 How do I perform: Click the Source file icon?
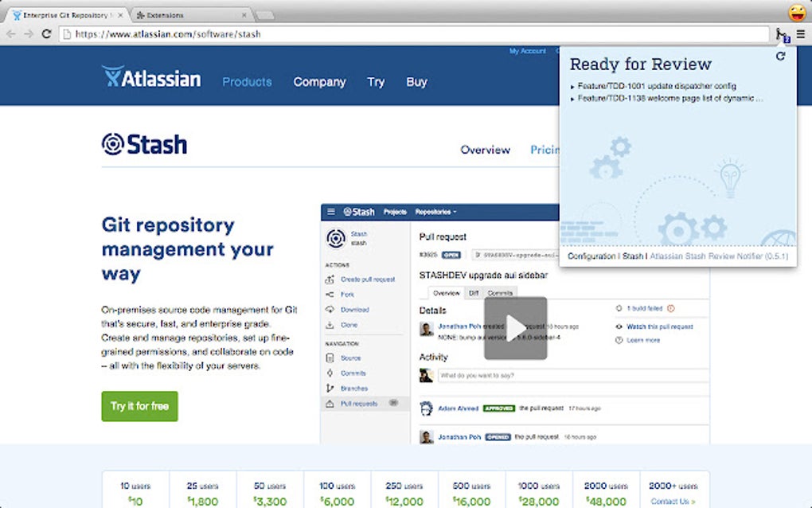(330, 358)
